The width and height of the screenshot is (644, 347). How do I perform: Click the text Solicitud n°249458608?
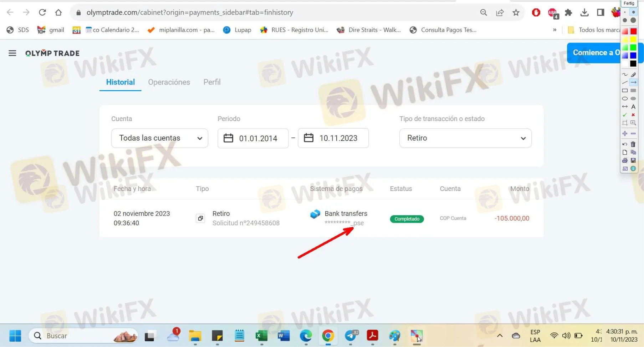point(246,223)
